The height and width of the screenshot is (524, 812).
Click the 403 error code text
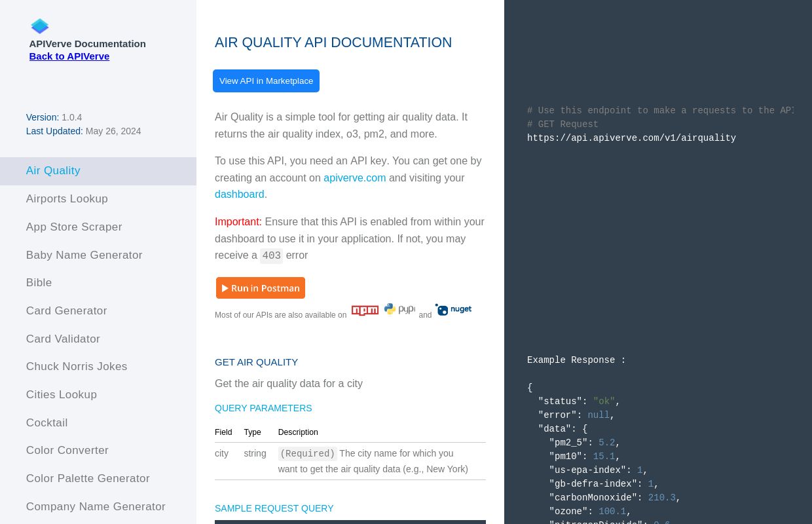[271, 256]
